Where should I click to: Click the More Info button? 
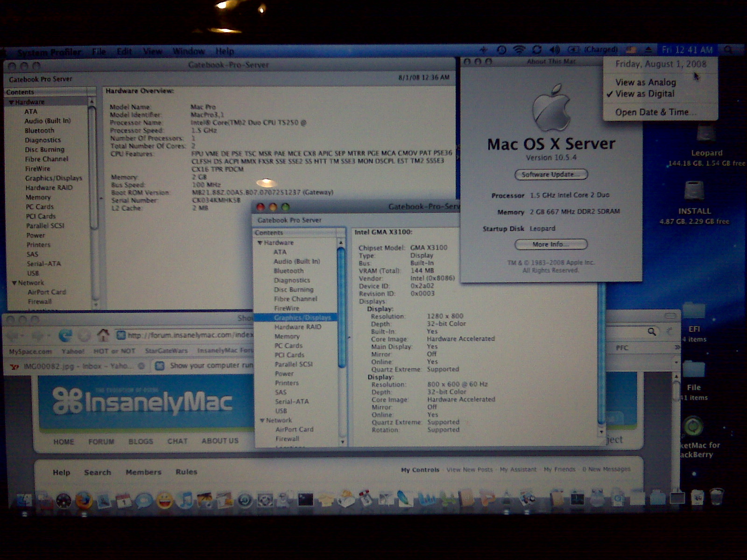point(551,245)
